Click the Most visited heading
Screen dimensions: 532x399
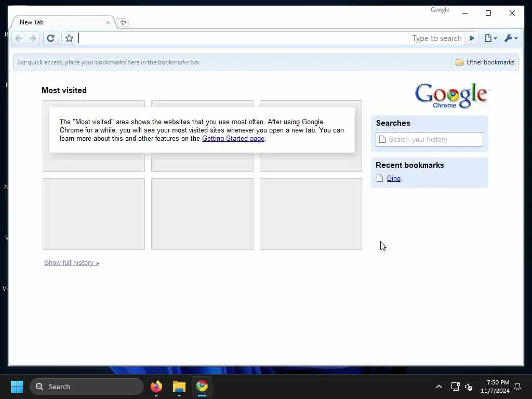(64, 90)
